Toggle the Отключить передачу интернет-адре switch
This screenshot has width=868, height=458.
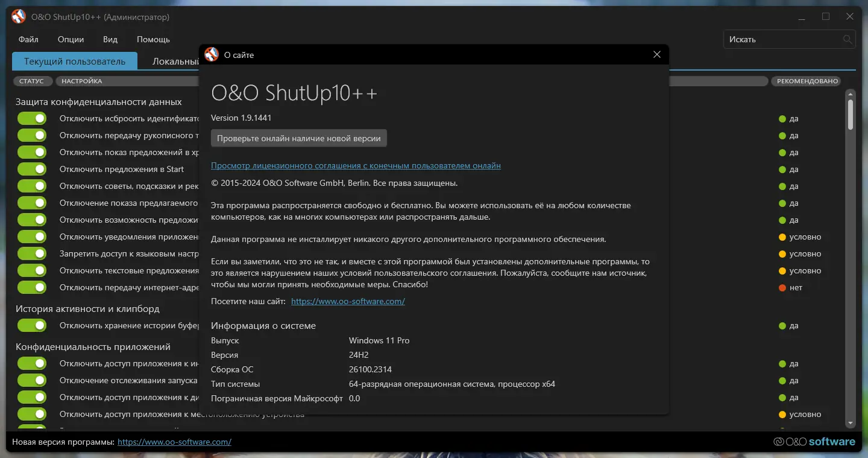point(32,287)
